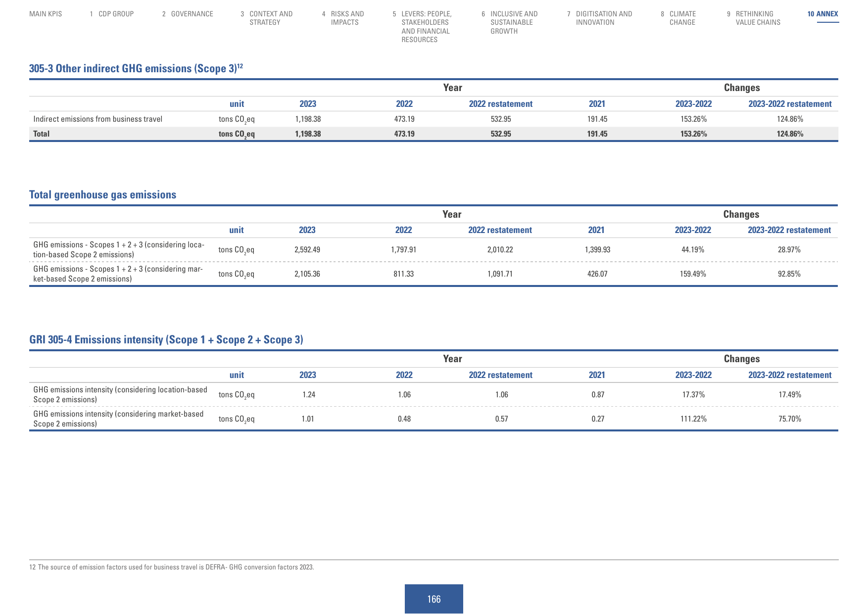868x614 pixels.
Task: Select GHG emissions intensity location-based row label
Action: [120, 394]
